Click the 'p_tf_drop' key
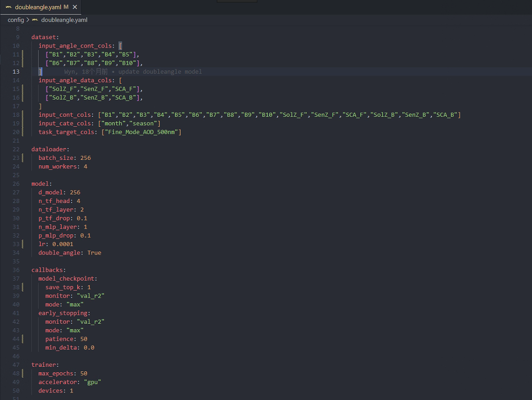The width and height of the screenshot is (532, 400). click(x=54, y=218)
